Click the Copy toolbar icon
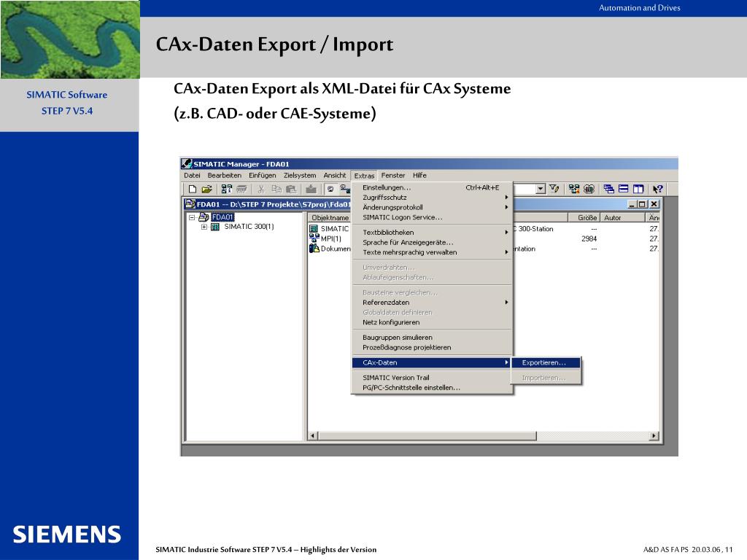Viewport: 747px width, 560px height. 276,189
